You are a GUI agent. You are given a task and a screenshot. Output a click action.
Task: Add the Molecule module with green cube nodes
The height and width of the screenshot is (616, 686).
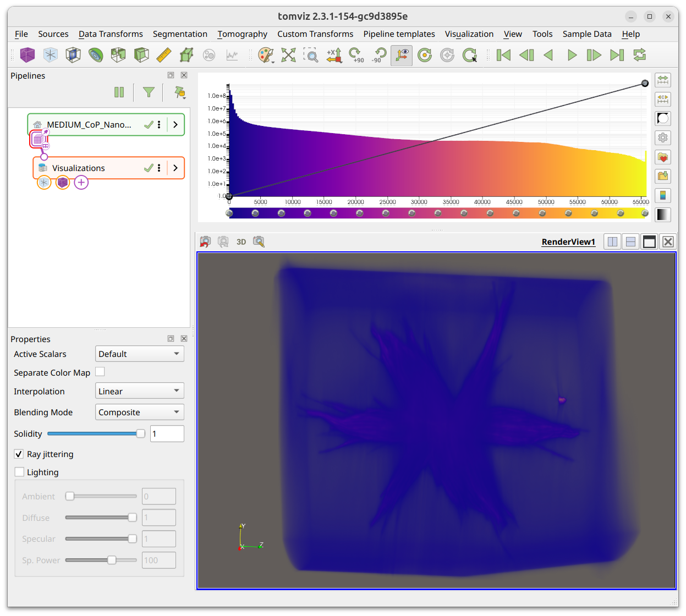tap(186, 55)
